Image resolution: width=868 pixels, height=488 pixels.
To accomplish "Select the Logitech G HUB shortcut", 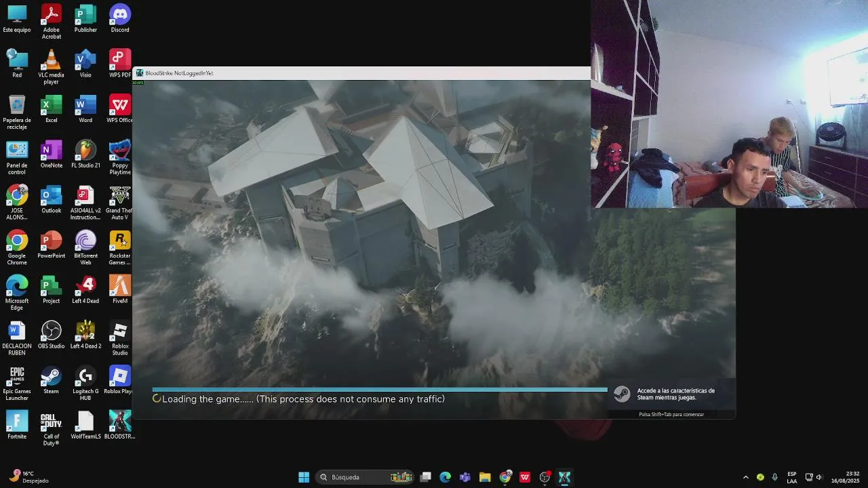I will (x=85, y=384).
